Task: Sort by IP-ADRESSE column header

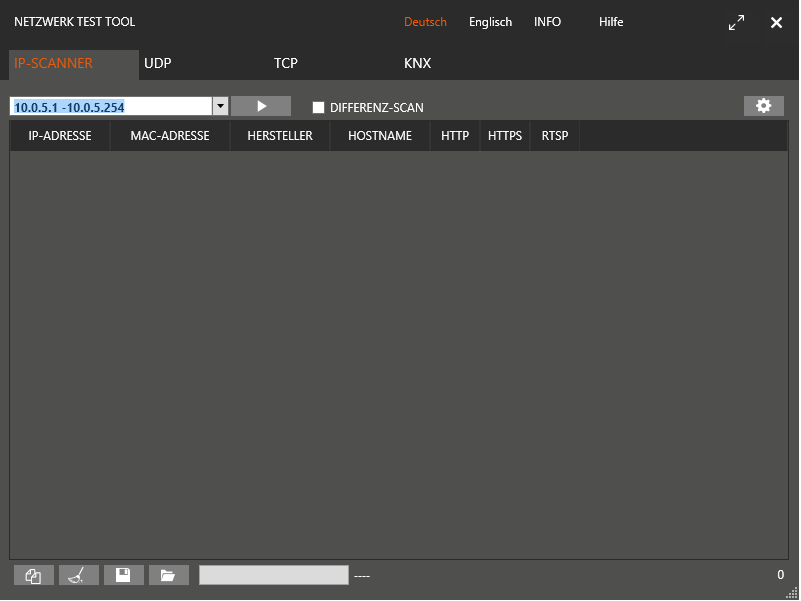Action: pos(60,136)
